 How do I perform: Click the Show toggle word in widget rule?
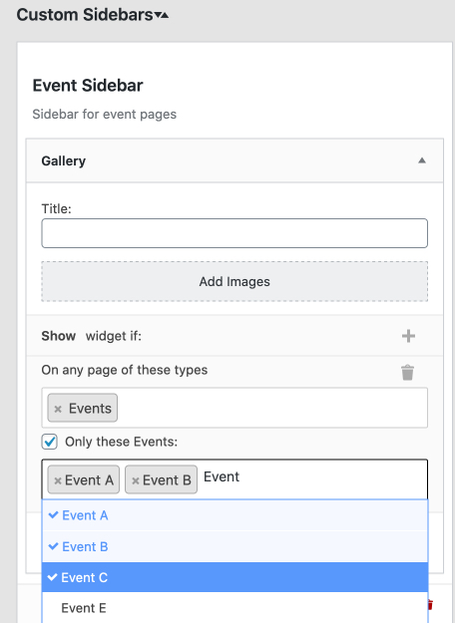(x=58, y=336)
